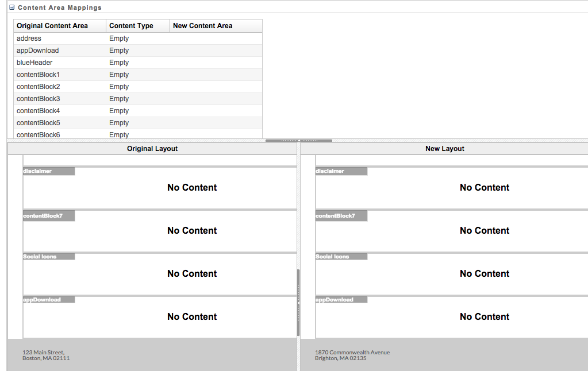The width and height of the screenshot is (588, 371).
Task: Click the Original Layout vertical scrollbar thumb
Action: tap(298, 302)
